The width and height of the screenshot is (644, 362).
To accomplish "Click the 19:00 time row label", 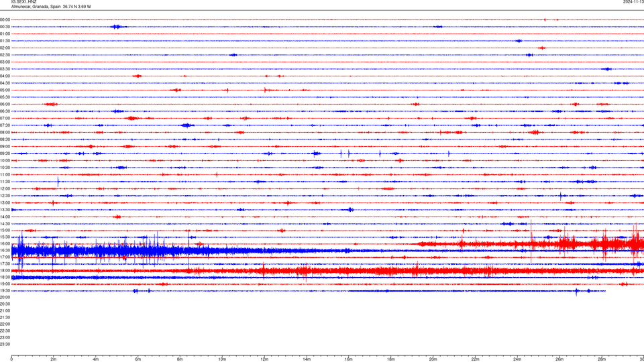I will coord(5,284).
